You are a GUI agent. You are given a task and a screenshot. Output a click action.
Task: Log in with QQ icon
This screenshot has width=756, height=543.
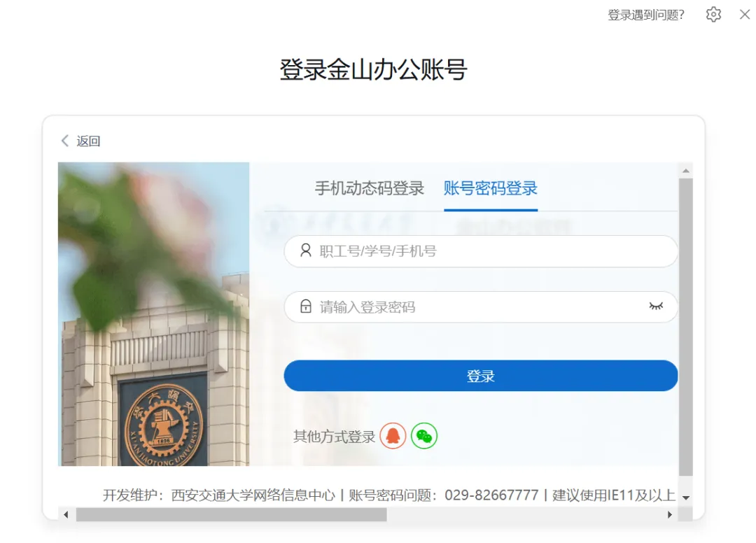393,435
